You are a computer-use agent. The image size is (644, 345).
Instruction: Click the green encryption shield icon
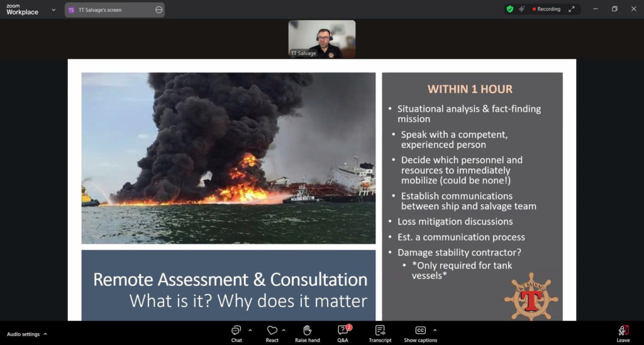point(510,9)
